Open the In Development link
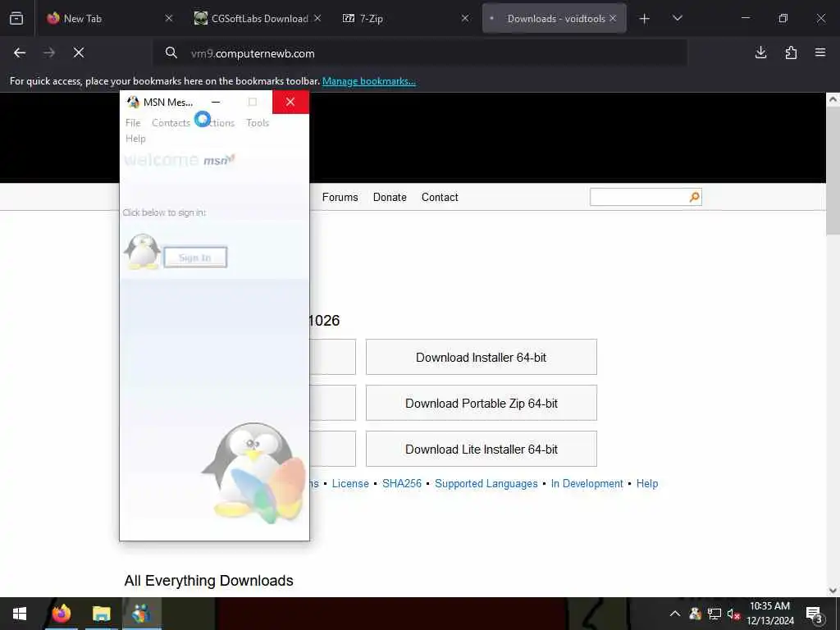840x630 pixels. [x=587, y=483]
